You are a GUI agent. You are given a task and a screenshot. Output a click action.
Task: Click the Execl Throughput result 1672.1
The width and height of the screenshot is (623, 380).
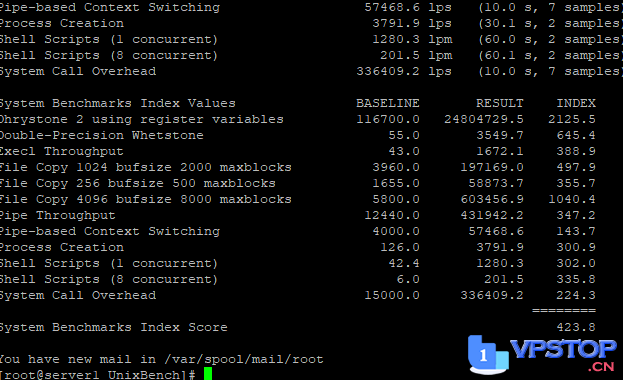[x=499, y=151]
